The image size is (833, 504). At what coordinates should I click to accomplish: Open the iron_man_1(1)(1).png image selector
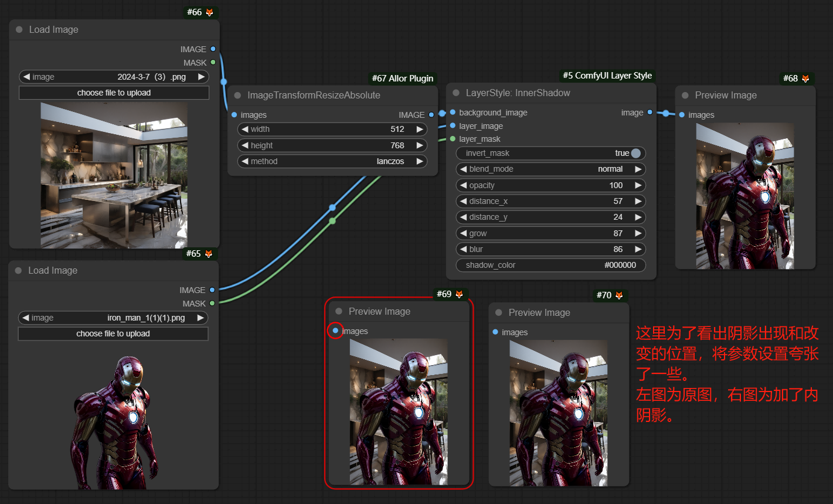[113, 318]
